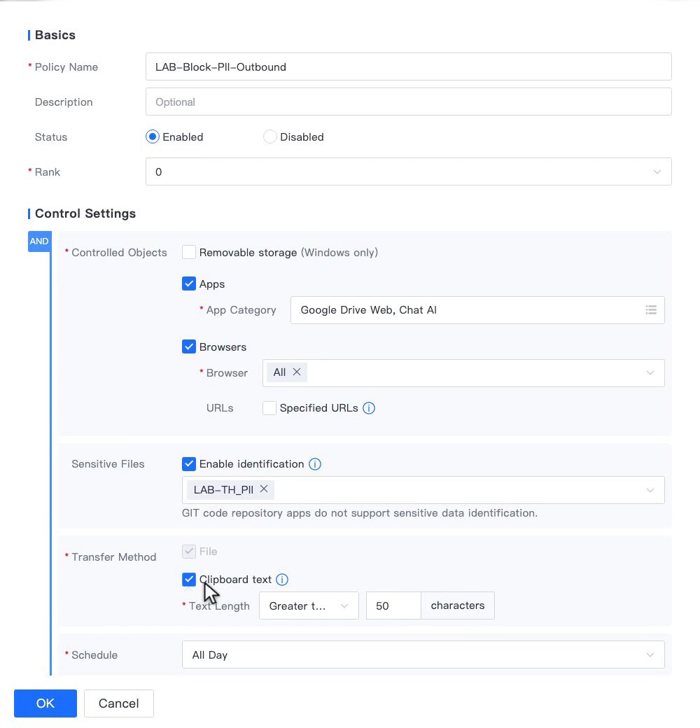Image resolution: width=700 pixels, height=728 pixels.
Task: Remove the LAB-TH_PII tag
Action: coord(264,489)
